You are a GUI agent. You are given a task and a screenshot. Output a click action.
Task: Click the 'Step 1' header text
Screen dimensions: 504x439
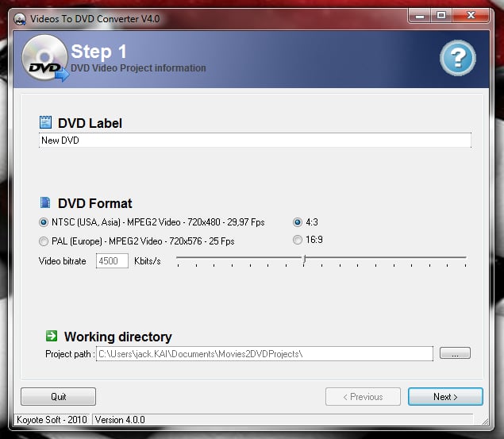pos(98,52)
